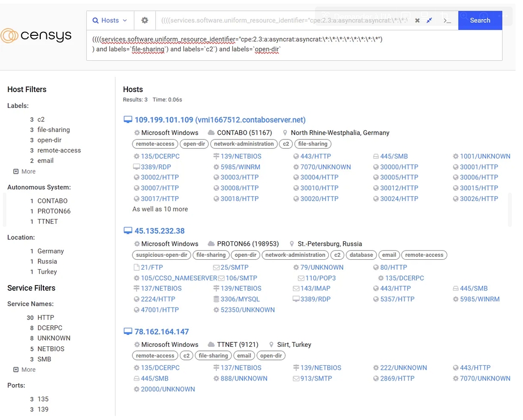Filter hosts by the file-sharing label
Screen dimensions: 523x420
[x=53, y=130]
